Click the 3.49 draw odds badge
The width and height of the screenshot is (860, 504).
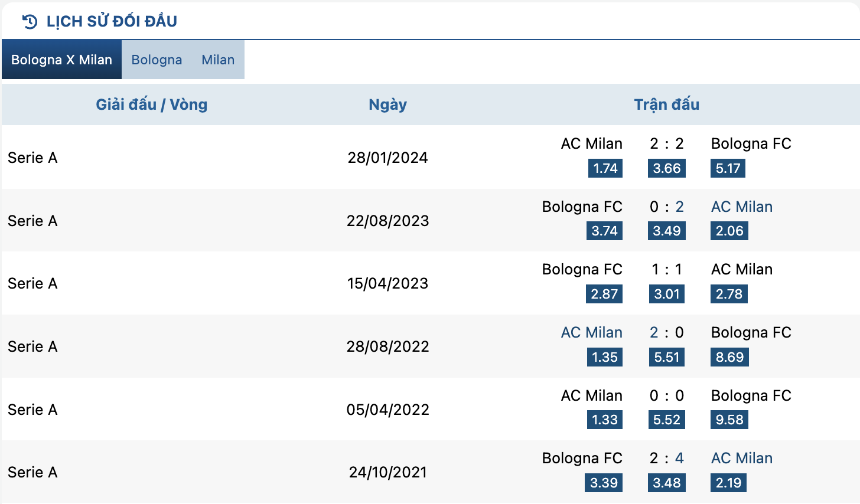(x=667, y=231)
